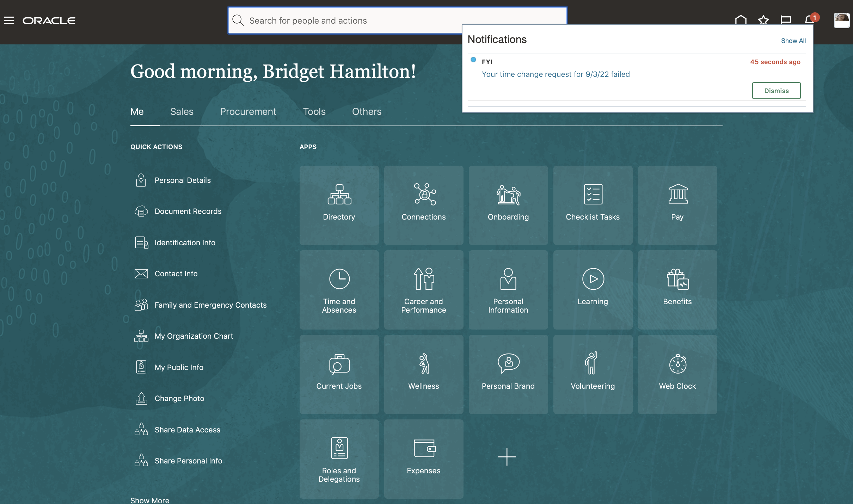The width and height of the screenshot is (853, 504).
Task: Open the Directory app tile
Action: [339, 205]
